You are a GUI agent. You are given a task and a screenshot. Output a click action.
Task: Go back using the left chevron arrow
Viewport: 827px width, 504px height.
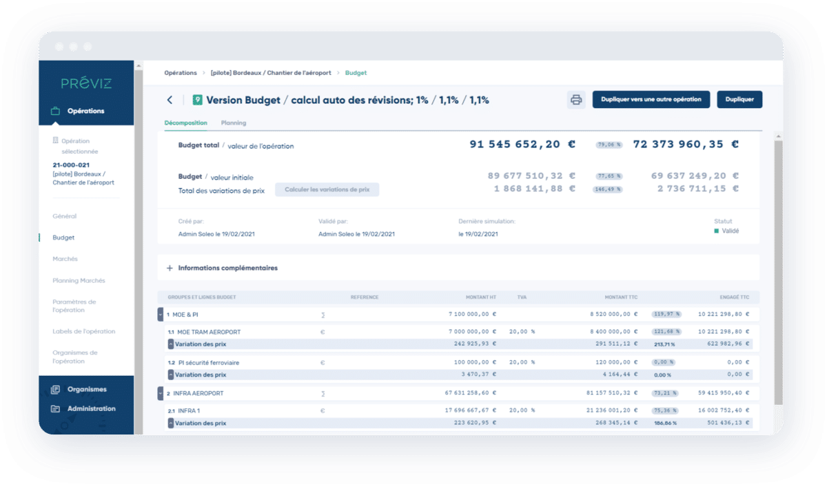[170, 100]
